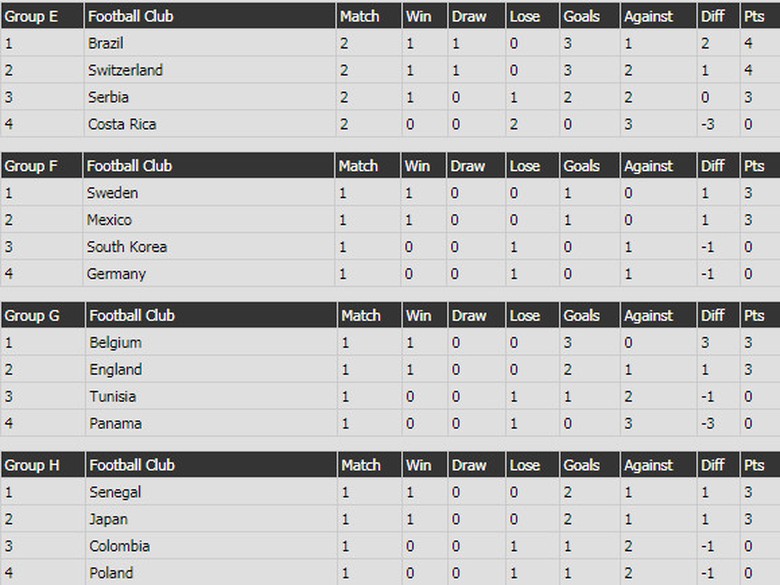The height and width of the screenshot is (585, 780).
Task: Click South Korea team name
Action: [127, 247]
